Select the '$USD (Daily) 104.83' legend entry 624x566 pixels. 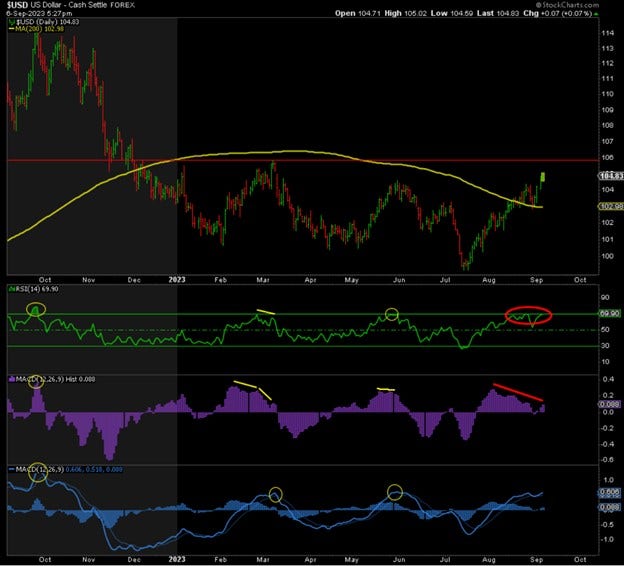[44, 22]
